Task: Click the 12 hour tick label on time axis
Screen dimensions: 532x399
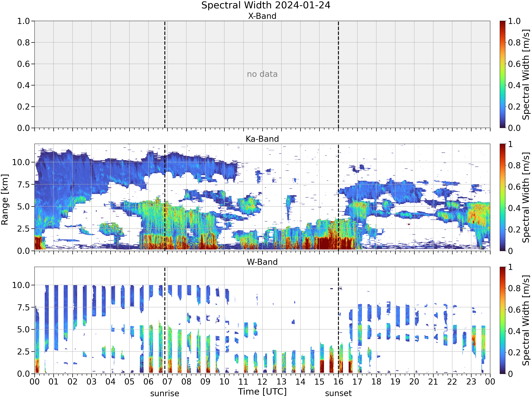Action: pyautogui.click(x=262, y=382)
